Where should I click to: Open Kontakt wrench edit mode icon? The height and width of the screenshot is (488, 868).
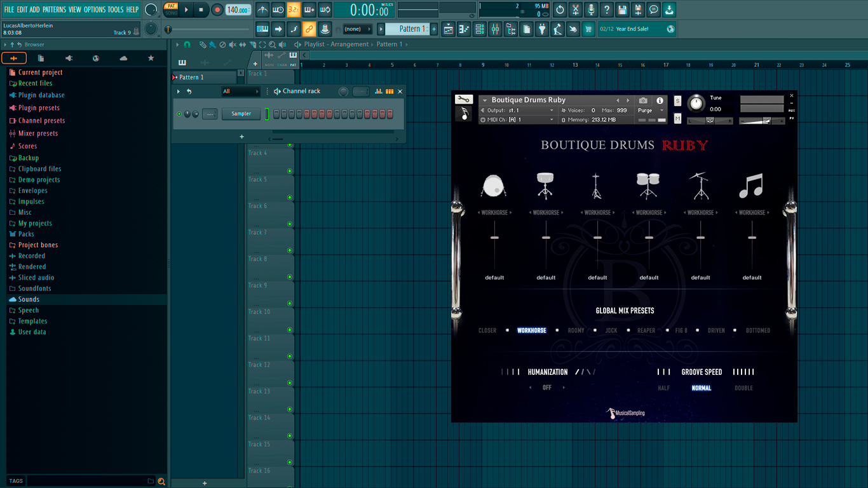pyautogui.click(x=463, y=100)
